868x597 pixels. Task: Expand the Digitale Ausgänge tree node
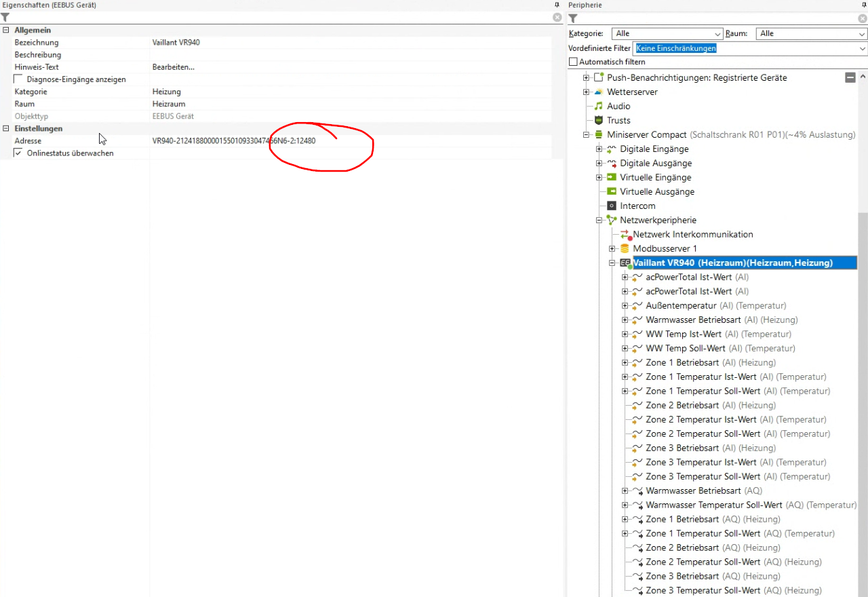pos(599,163)
